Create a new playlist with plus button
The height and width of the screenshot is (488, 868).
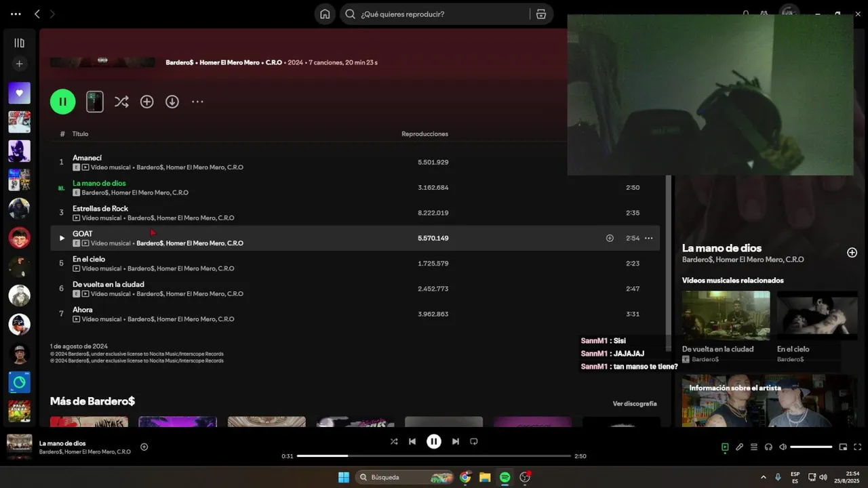(19, 64)
